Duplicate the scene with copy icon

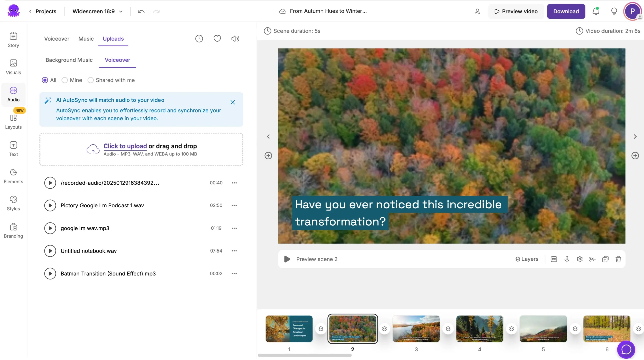pyautogui.click(x=605, y=259)
